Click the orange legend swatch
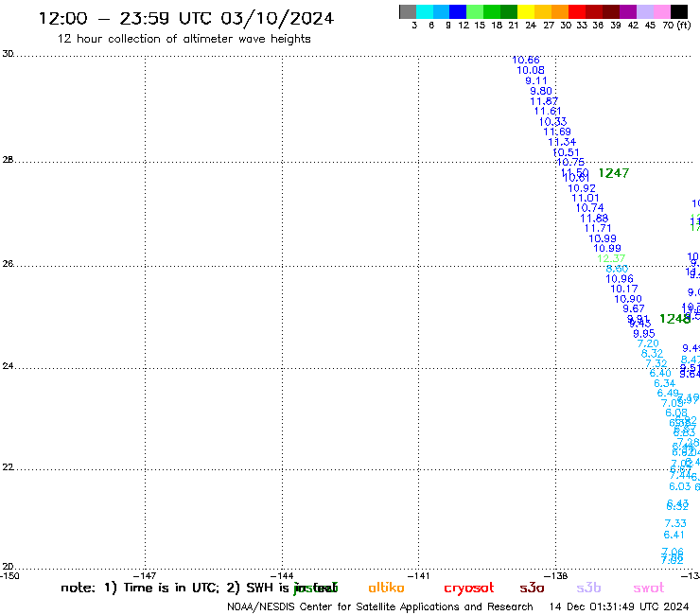The image size is (700, 615). (560, 11)
